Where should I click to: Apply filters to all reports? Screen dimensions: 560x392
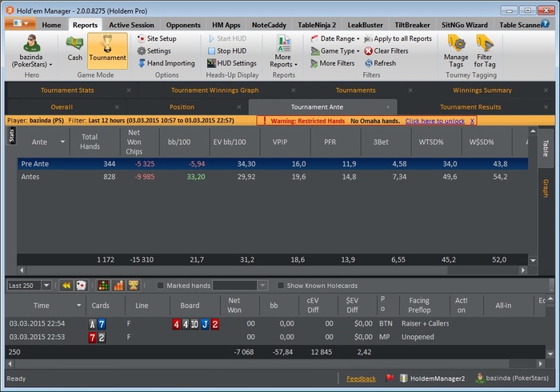pos(398,38)
